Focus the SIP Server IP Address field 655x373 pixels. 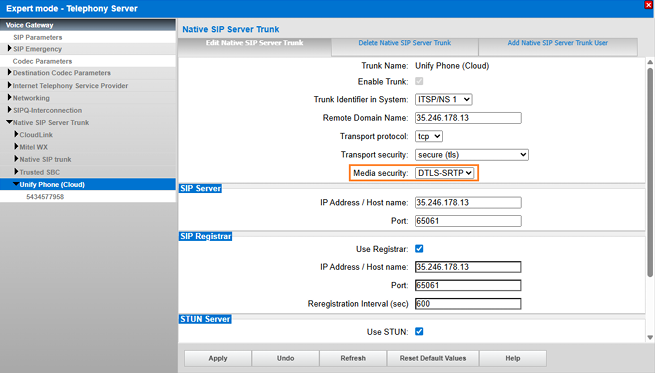[x=468, y=203]
